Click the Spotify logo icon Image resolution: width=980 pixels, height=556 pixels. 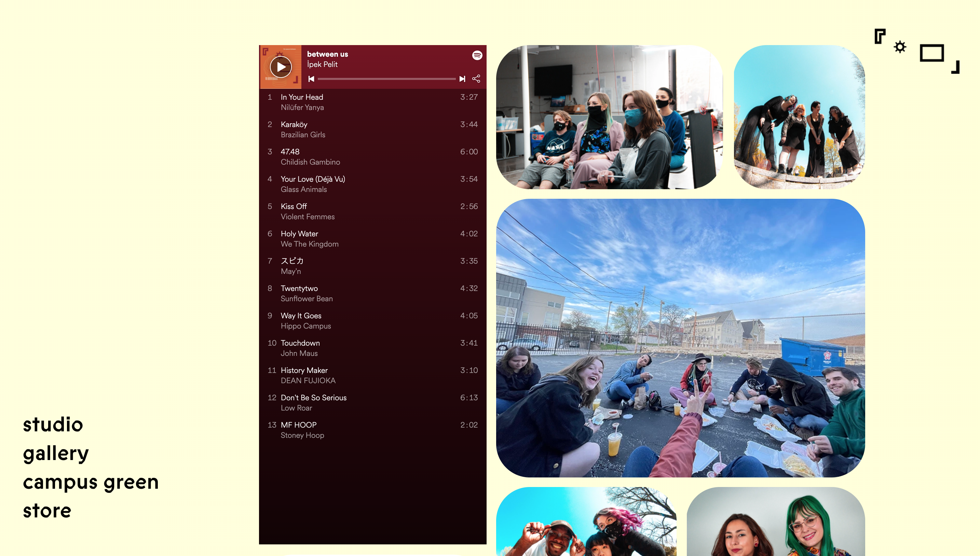[477, 55]
